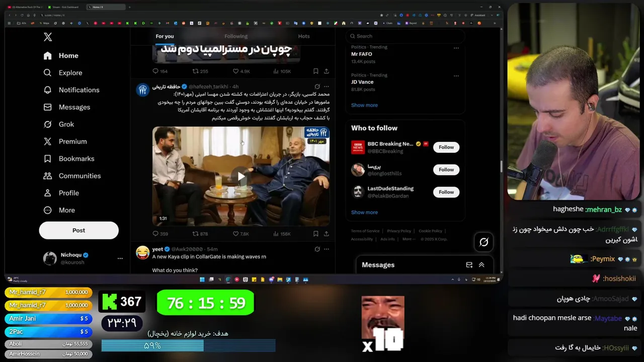Viewport: 644px width, 362px height.
Task: Go to Premium in sidebar
Action: tap(66, 141)
